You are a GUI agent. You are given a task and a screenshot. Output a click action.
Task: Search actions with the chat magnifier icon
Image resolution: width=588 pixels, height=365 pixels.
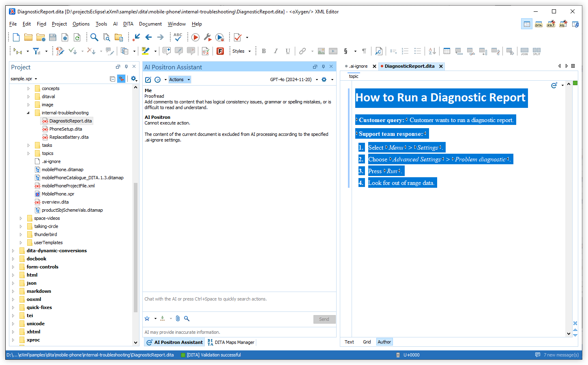(187, 319)
